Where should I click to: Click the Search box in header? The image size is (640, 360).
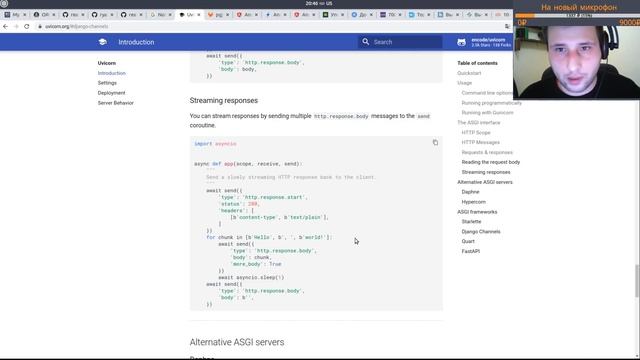[x=400, y=42]
